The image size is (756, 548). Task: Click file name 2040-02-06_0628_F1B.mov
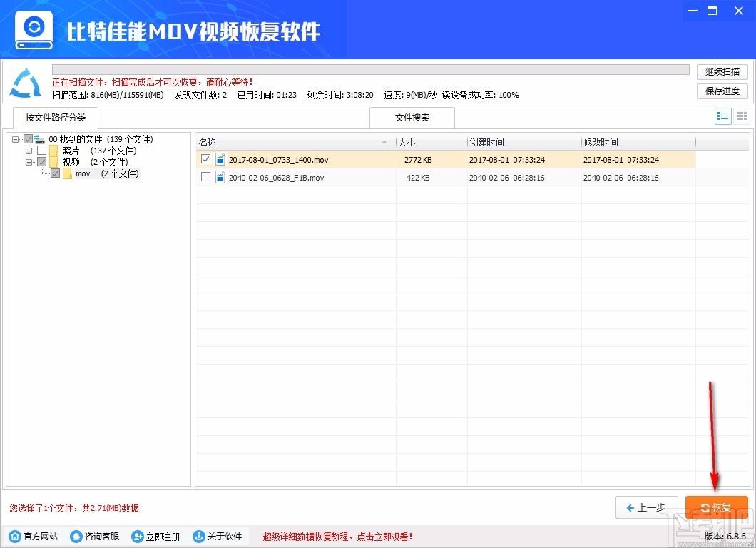point(276,178)
